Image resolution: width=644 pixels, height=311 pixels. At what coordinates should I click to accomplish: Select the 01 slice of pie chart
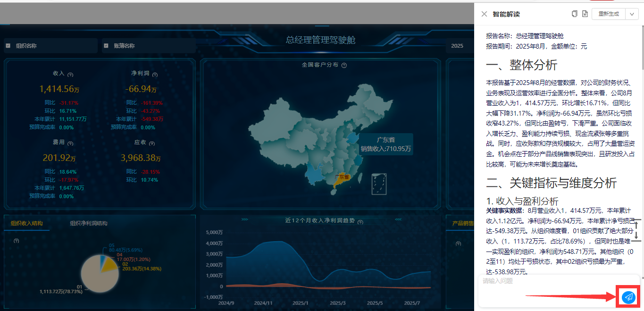pyautogui.click(x=97, y=278)
